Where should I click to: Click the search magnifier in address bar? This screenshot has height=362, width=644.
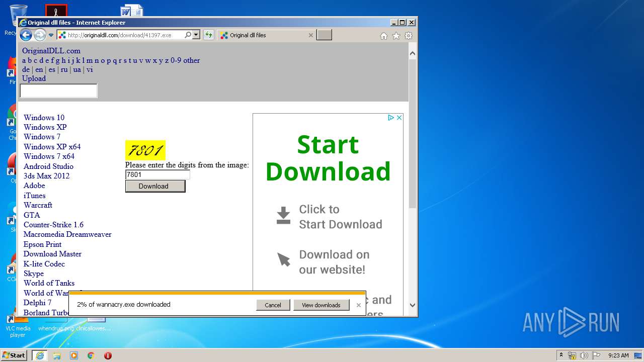188,35
